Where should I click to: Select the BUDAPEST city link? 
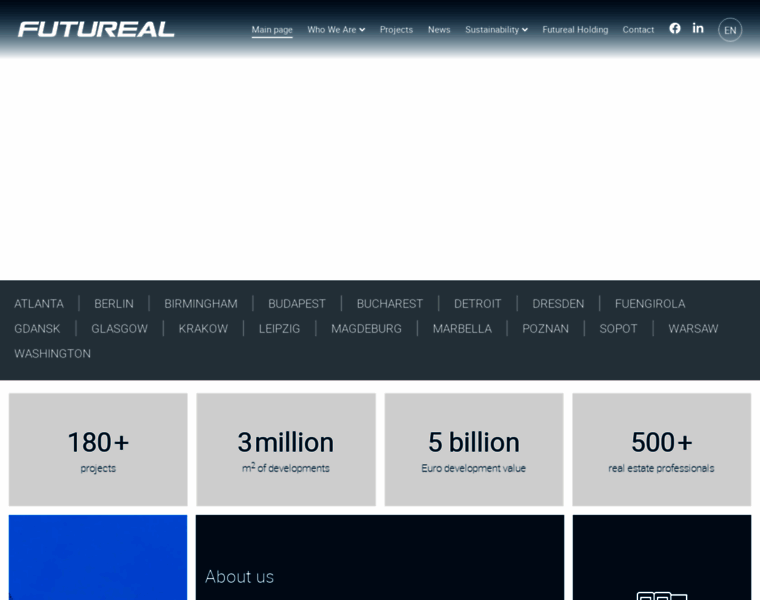pos(297,304)
